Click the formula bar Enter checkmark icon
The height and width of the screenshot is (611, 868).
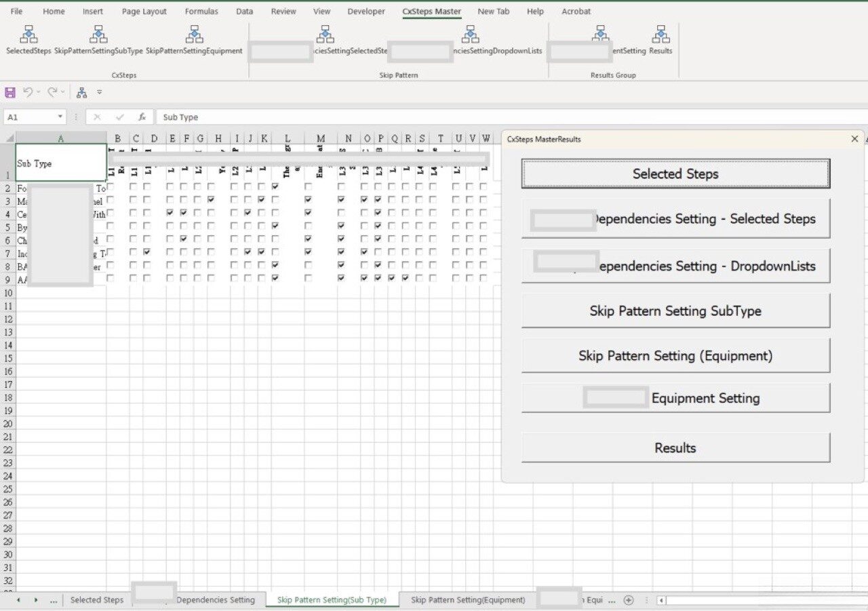point(120,117)
